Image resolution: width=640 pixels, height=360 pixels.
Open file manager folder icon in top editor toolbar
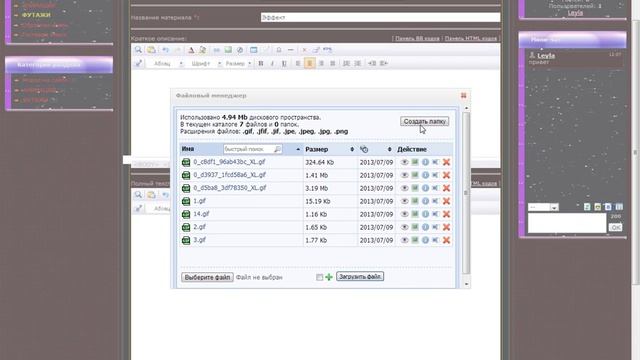tap(151, 50)
